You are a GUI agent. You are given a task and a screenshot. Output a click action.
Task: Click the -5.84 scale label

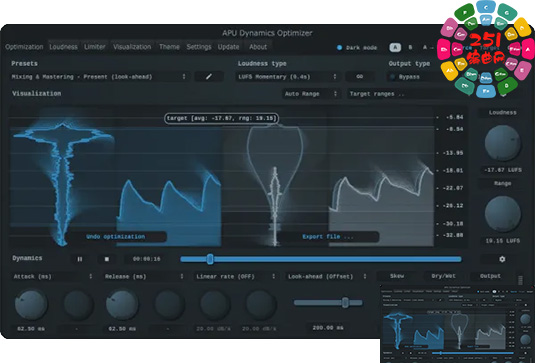click(x=454, y=117)
